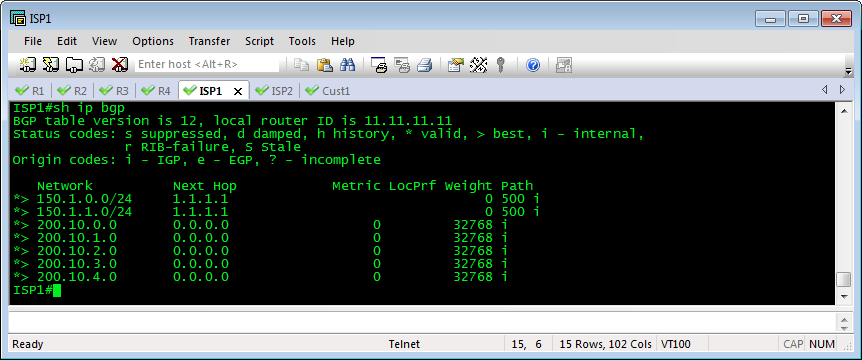The height and width of the screenshot is (360, 862).
Task: Click the SecureFX icon at the toolbar end
Action: pyautogui.click(x=564, y=64)
